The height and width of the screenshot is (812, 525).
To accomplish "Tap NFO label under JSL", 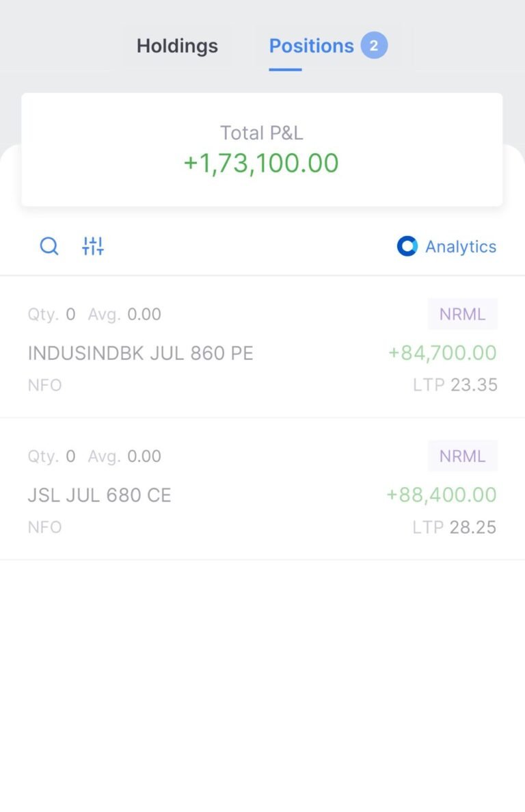I will pyautogui.click(x=45, y=527).
